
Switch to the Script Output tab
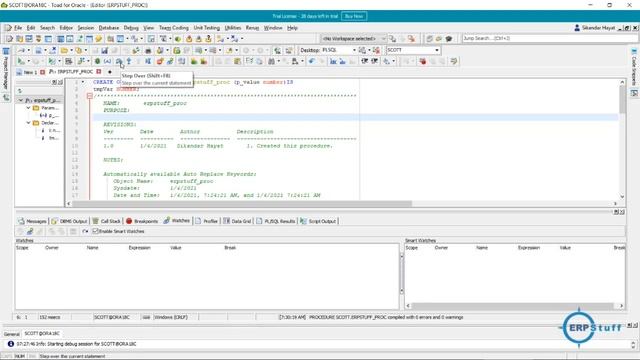click(318, 221)
